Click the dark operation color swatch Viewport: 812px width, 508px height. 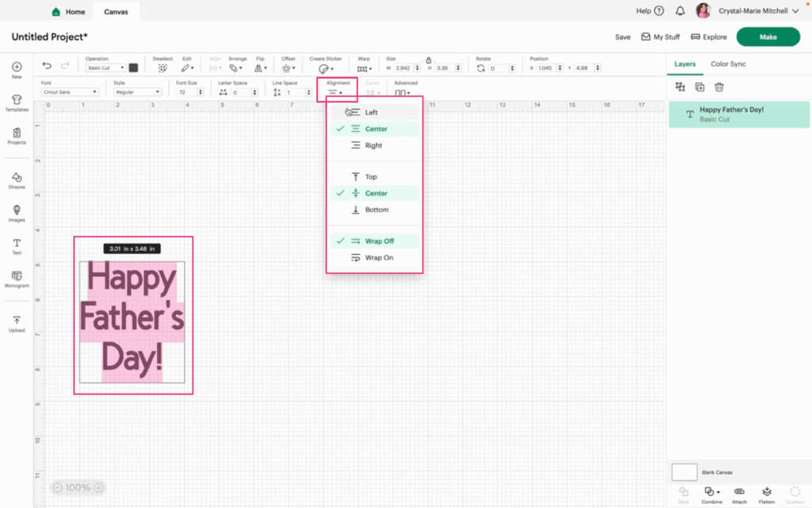[133, 68]
